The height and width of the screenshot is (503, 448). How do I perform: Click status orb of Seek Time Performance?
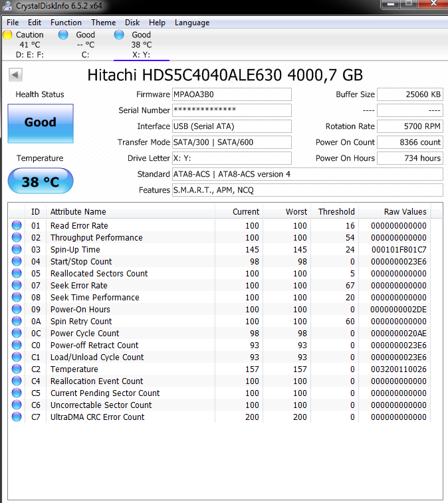click(17, 297)
